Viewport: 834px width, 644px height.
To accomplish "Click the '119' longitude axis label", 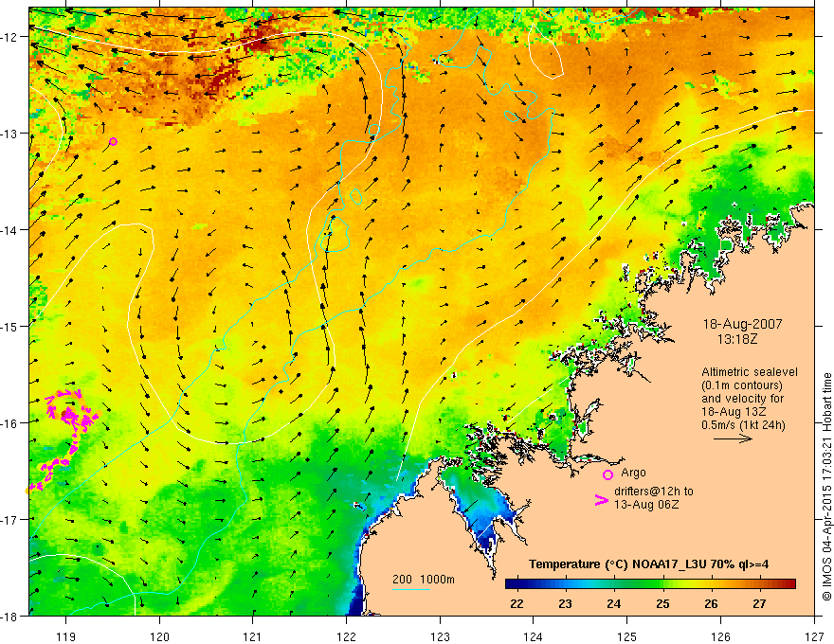I will click(66, 636).
